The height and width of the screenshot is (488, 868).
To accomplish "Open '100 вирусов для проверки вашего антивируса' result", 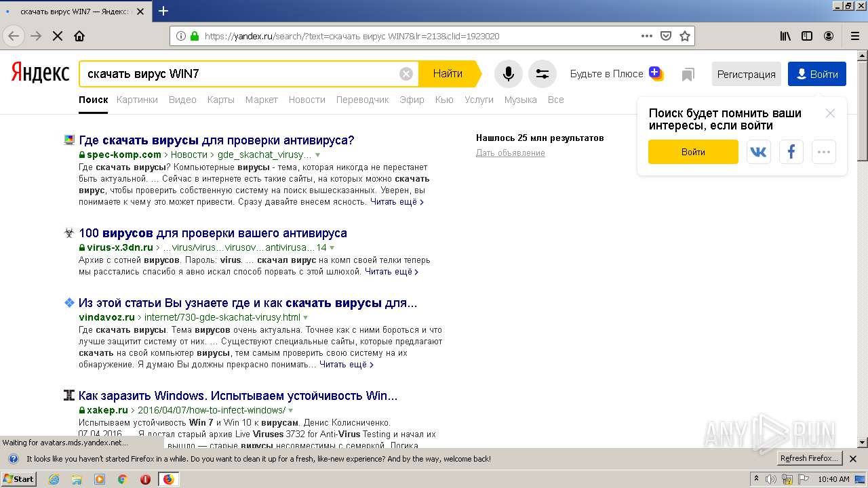I will point(213,233).
